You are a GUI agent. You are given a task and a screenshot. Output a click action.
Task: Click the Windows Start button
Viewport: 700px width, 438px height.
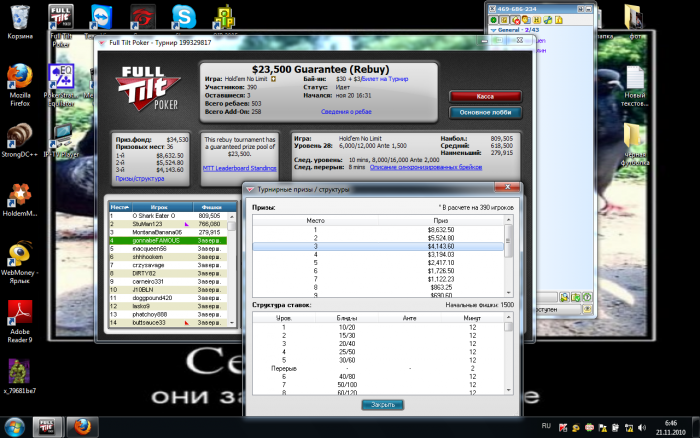15,427
